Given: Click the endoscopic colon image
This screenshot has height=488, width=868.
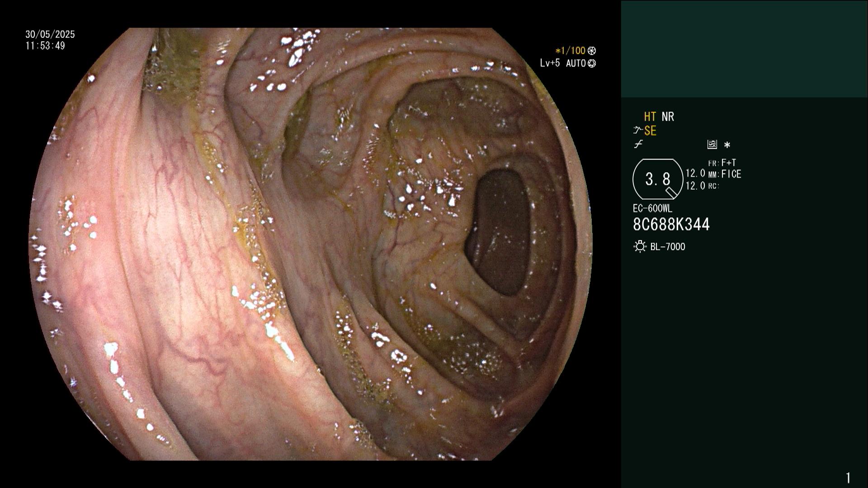Looking at the screenshot, I should point(311,244).
